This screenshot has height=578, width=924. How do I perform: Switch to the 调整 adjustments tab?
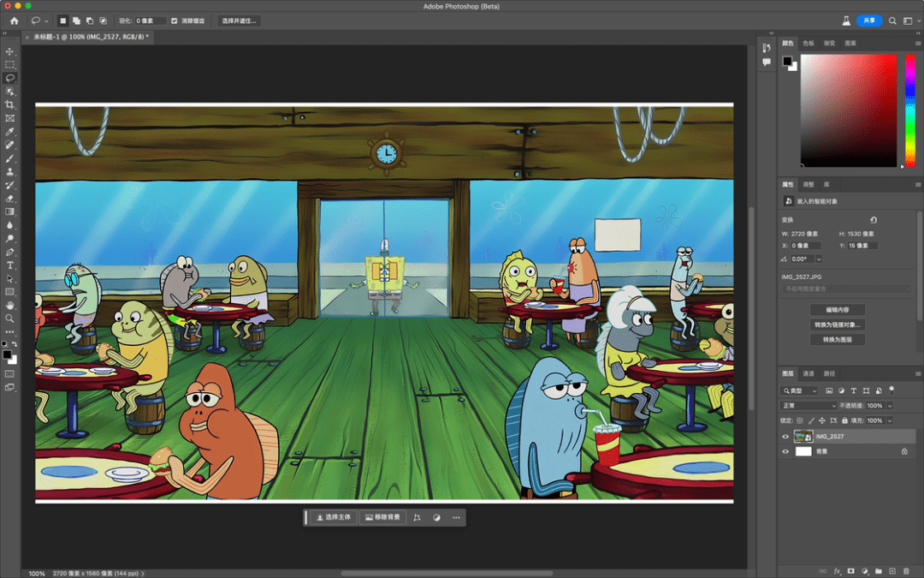tap(808, 185)
